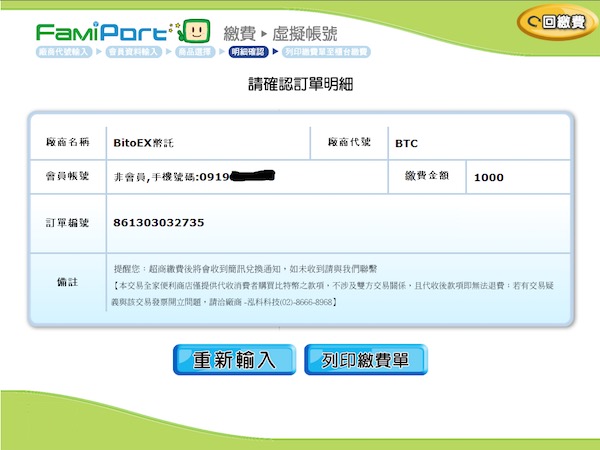This screenshot has width=600, height=450.
Task: Click the 訂單編號 label
Action: pos(68,223)
